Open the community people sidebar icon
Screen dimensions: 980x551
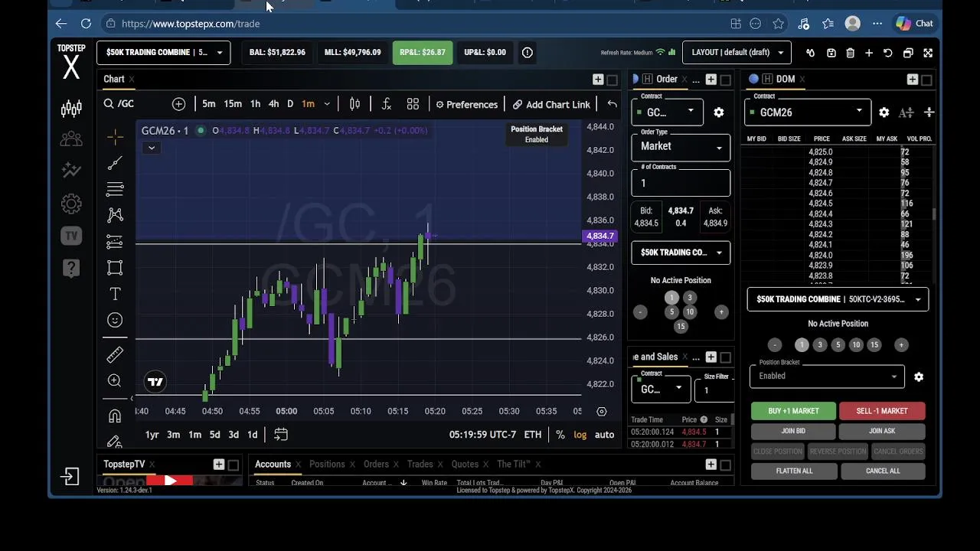point(71,139)
